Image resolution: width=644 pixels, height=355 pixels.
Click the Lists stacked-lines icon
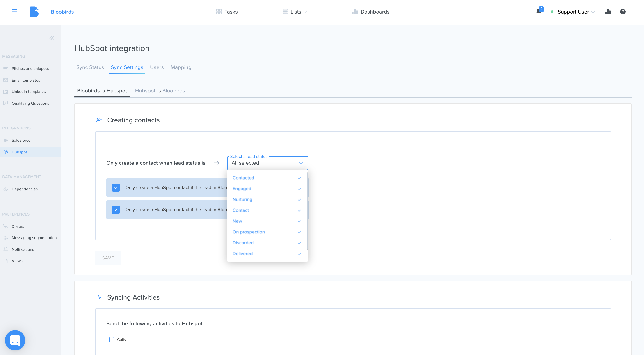pos(285,12)
